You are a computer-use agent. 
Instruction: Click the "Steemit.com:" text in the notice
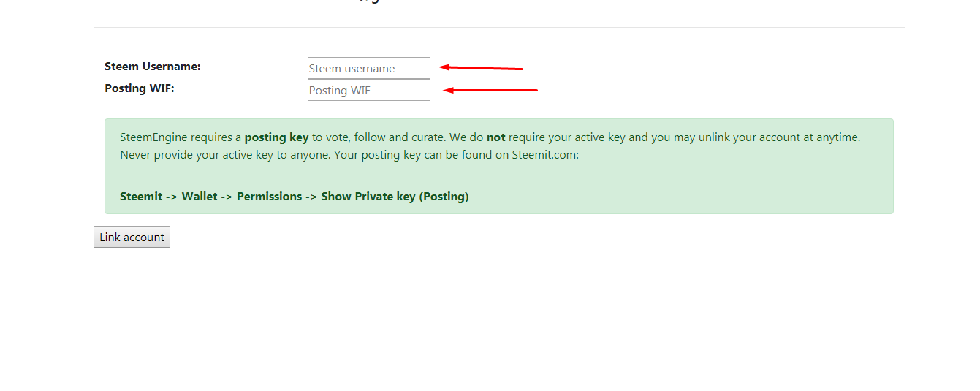pyautogui.click(x=545, y=155)
